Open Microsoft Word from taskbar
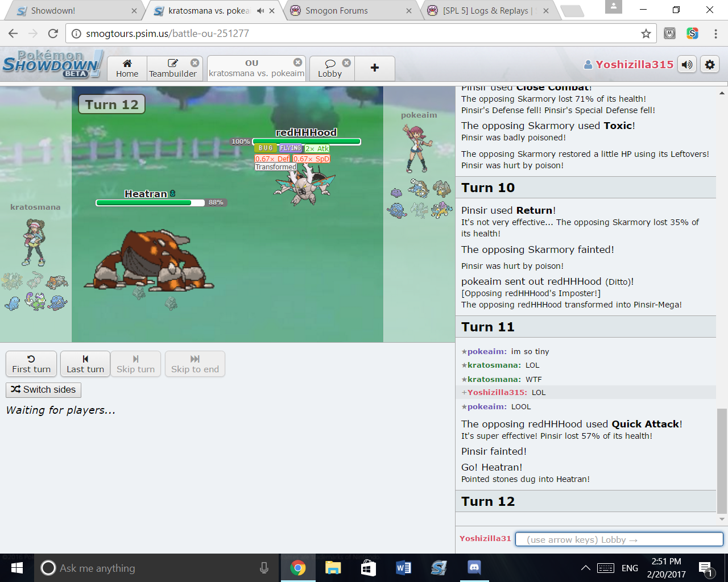The height and width of the screenshot is (582, 728). pyautogui.click(x=403, y=568)
